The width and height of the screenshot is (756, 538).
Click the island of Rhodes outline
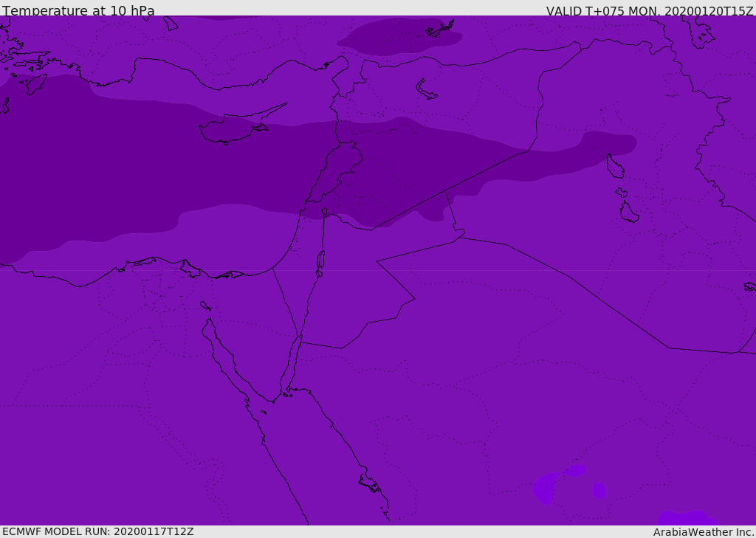[x=36, y=84]
